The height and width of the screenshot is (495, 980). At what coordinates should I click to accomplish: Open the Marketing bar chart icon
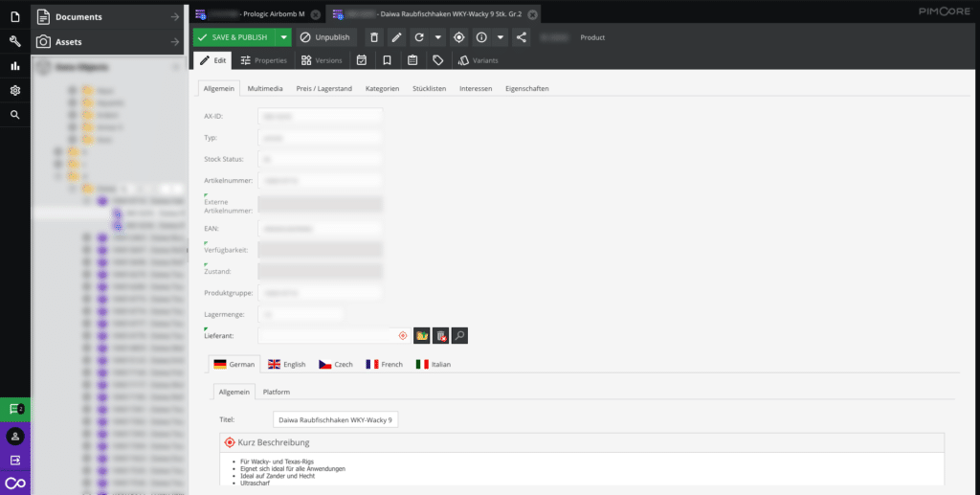(15, 66)
